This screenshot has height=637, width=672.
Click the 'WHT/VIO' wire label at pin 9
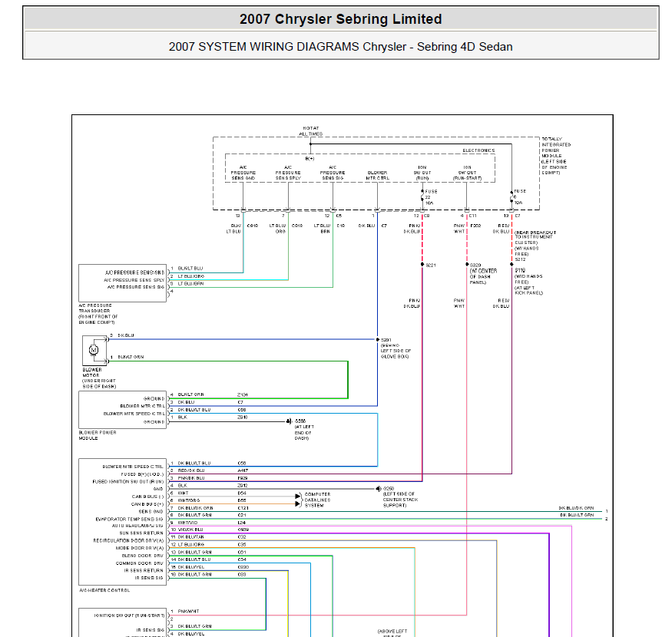tap(187, 523)
